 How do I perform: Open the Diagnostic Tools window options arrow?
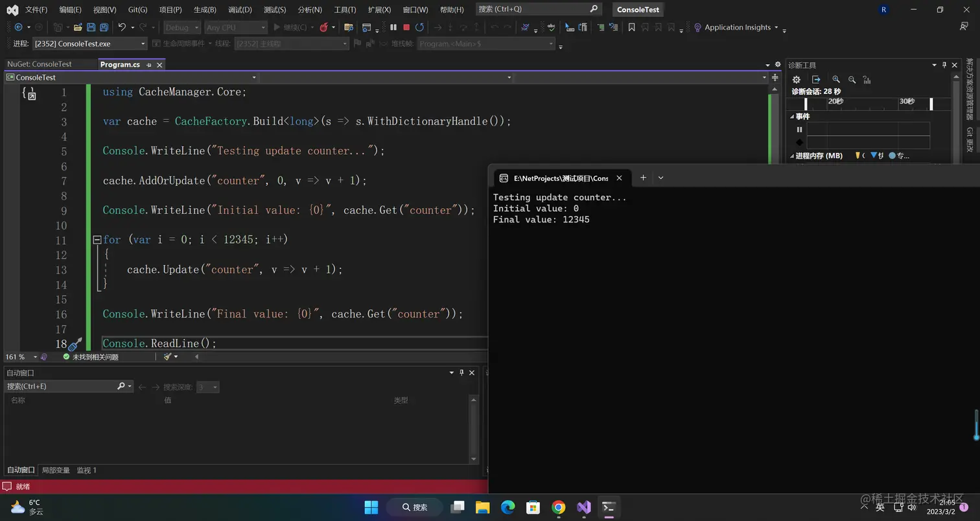(934, 65)
